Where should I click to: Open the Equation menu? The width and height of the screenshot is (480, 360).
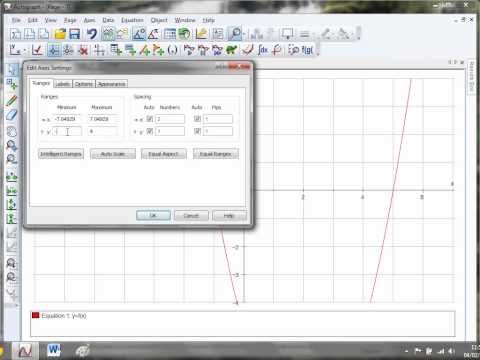point(132,20)
